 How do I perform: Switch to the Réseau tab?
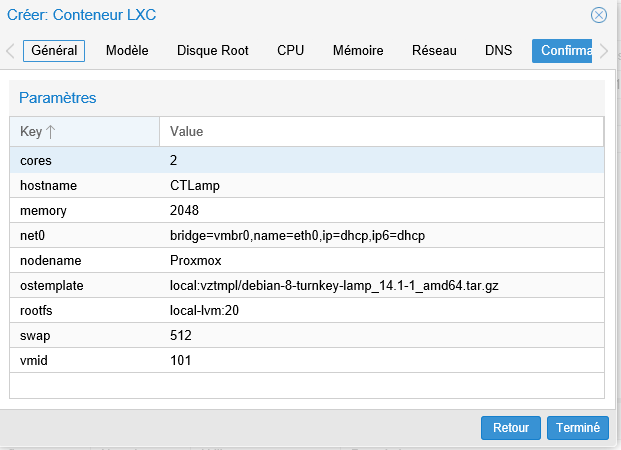coord(434,51)
